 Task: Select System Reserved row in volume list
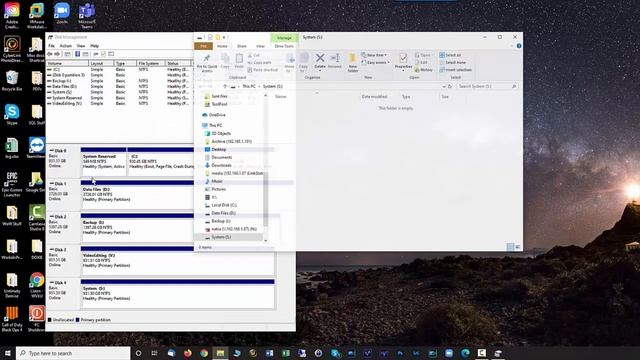(118, 98)
